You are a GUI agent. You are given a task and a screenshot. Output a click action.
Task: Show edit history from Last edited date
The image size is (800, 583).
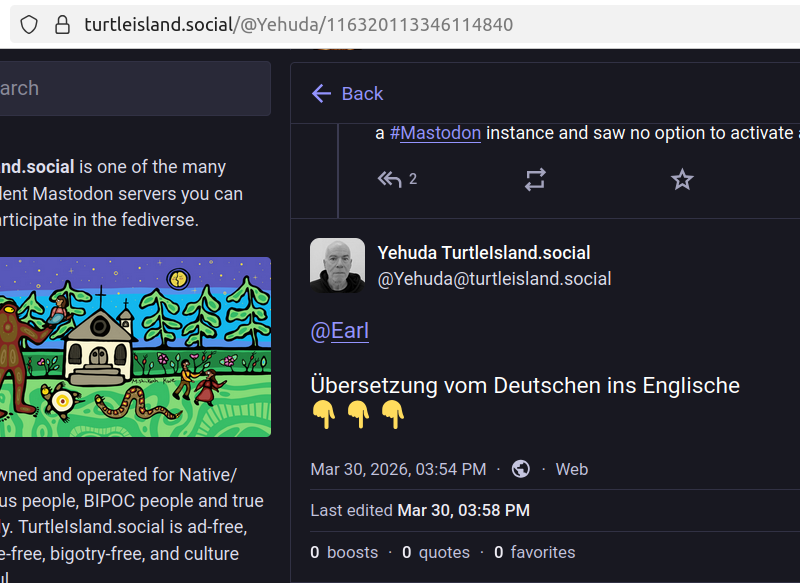point(463,511)
